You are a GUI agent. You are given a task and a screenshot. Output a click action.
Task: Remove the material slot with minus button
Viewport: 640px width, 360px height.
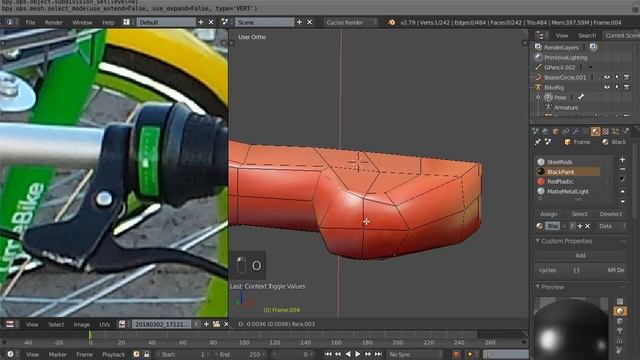click(x=622, y=169)
